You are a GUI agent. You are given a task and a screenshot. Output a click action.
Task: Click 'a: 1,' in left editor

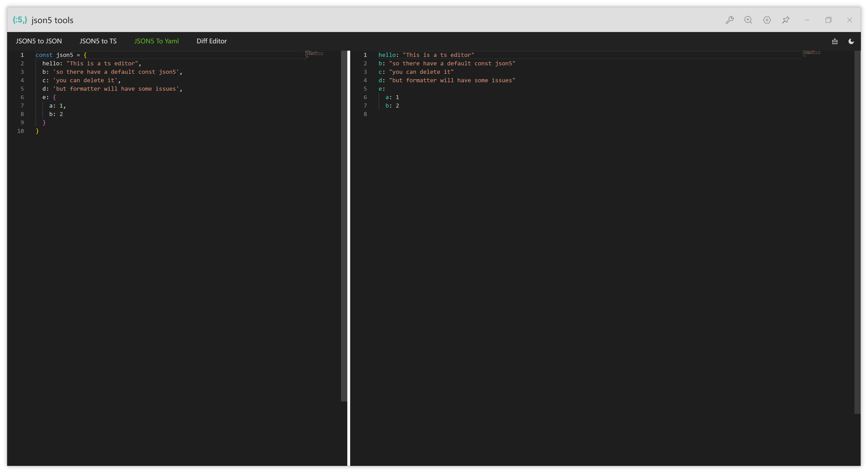coord(58,105)
